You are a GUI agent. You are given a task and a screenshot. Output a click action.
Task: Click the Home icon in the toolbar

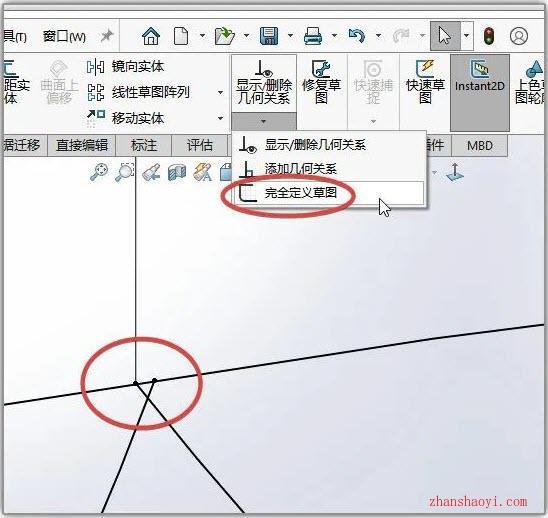(x=151, y=36)
